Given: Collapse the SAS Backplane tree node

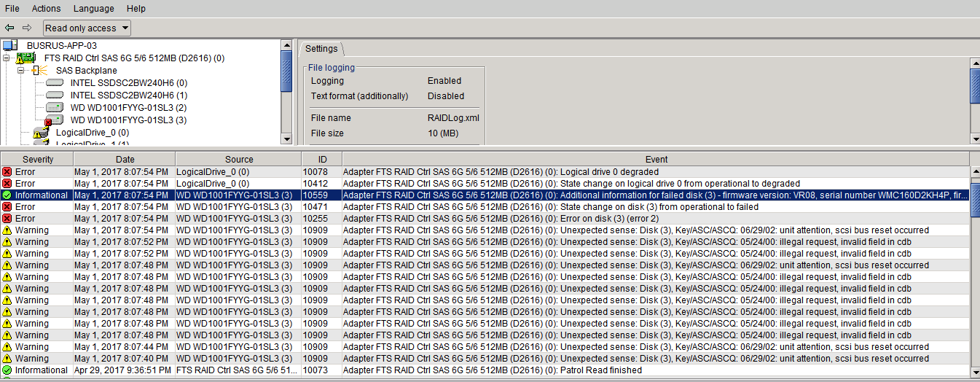Looking at the screenshot, I should 21,70.
